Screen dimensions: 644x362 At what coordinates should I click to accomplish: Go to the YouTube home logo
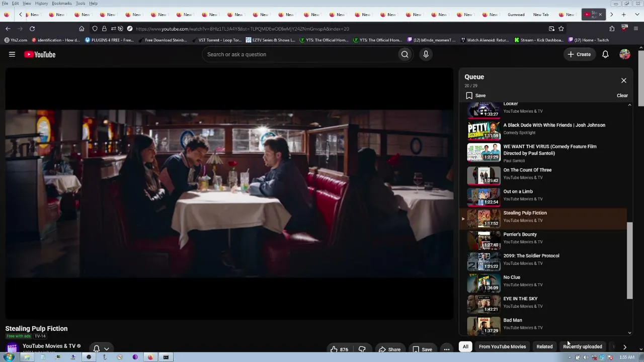click(x=40, y=54)
